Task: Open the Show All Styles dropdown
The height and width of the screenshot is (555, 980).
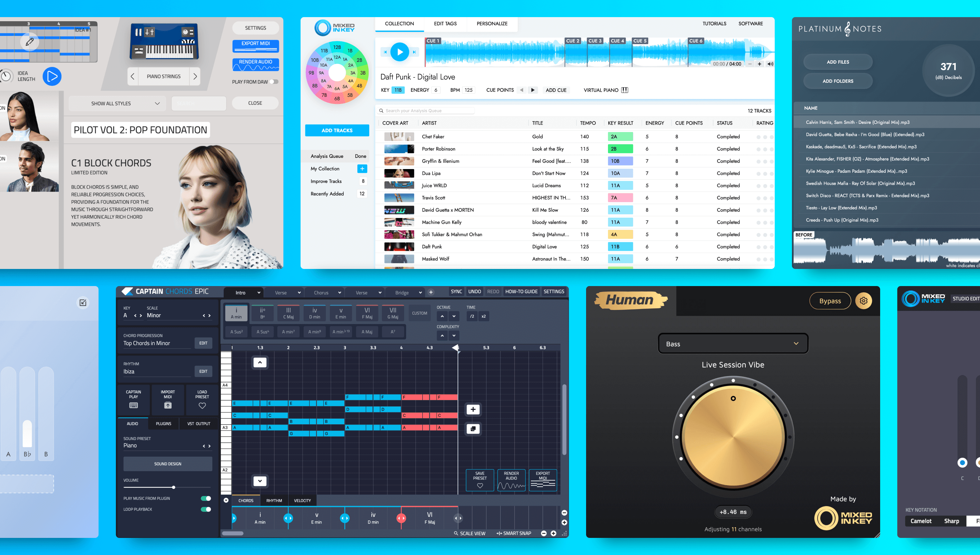Action: [x=117, y=103]
